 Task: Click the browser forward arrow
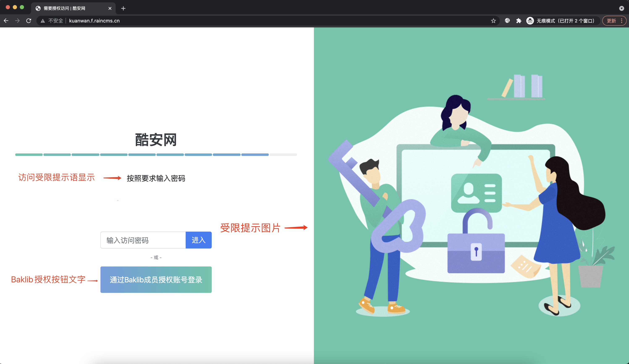[17, 21]
